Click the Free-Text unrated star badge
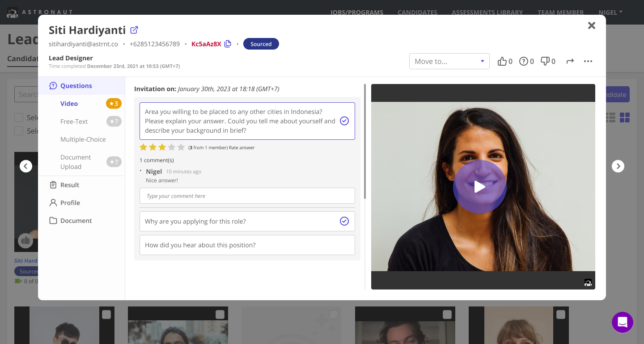 [x=114, y=122]
